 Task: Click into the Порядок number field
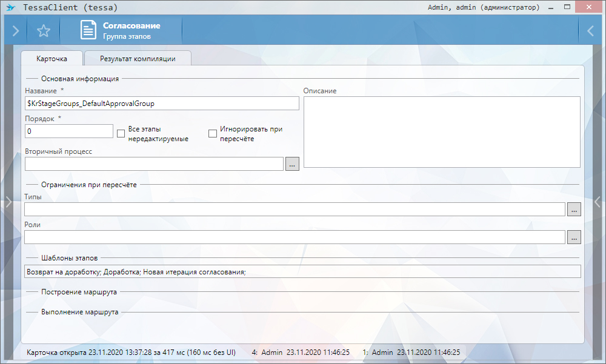pyautogui.click(x=68, y=131)
